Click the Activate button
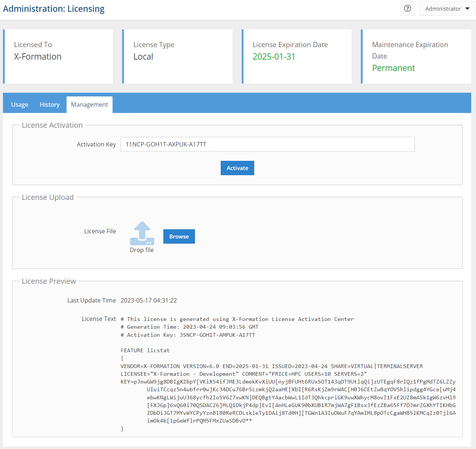Viewport: 476px width, 449px height. tap(237, 168)
